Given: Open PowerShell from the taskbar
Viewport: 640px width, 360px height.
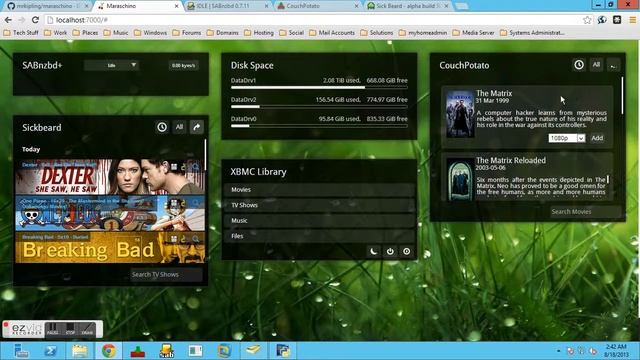Looking at the screenshot, I should click(51, 351).
